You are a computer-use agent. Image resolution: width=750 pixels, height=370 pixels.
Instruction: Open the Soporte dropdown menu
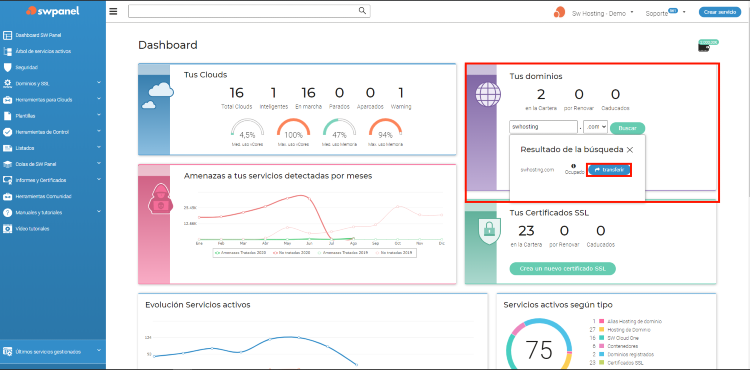coord(665,13)
